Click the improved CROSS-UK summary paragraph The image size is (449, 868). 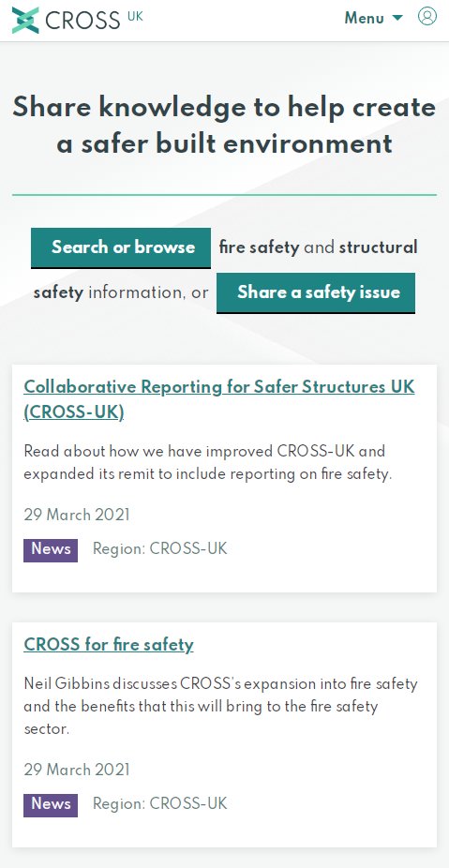click(208, 463)
